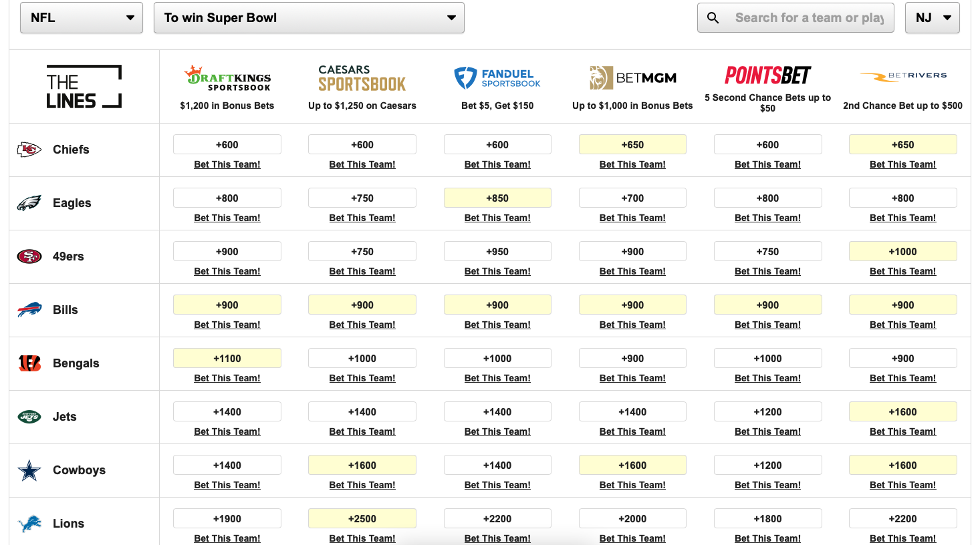Click the Bills team logo

[x=29, y=310]
